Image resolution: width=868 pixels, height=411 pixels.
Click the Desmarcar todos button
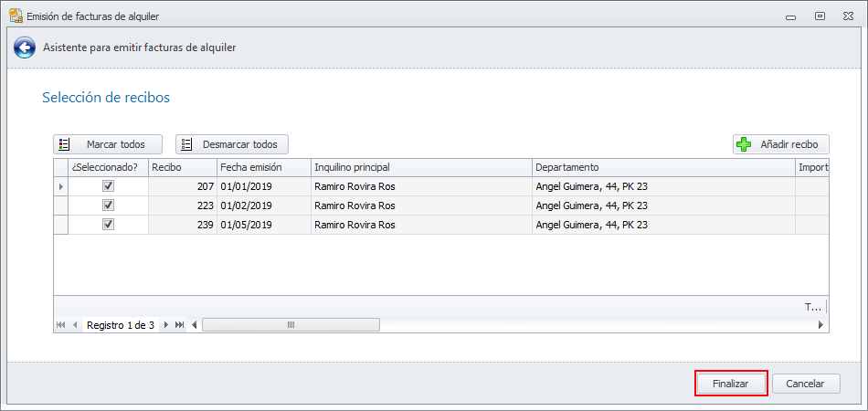coord(232,144)
